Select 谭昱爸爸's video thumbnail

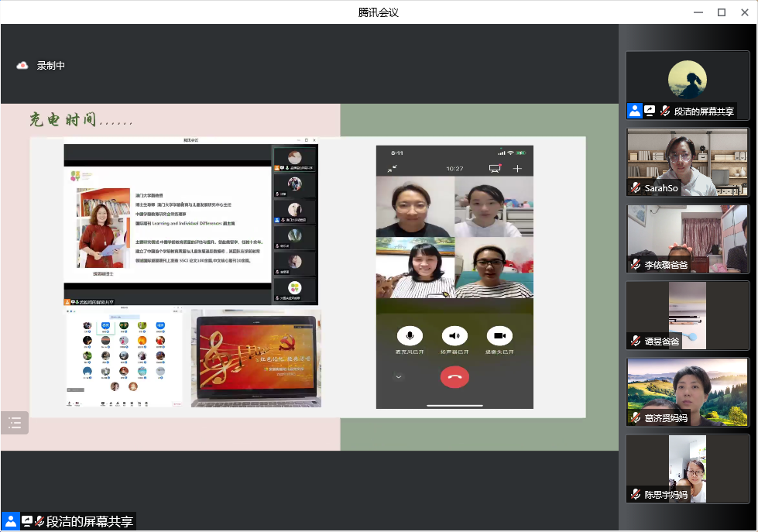point(688,315)
